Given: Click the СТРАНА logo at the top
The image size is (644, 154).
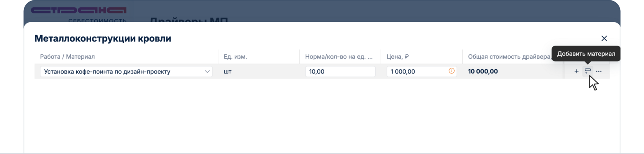Looking at the screenshot, I should (79, 10).
